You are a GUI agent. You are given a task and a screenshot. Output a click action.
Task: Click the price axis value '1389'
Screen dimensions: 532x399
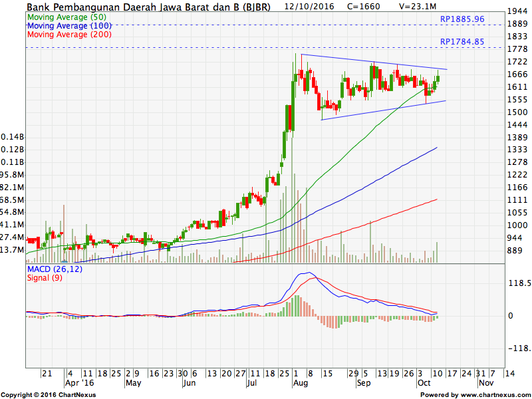tap(517, 138)
